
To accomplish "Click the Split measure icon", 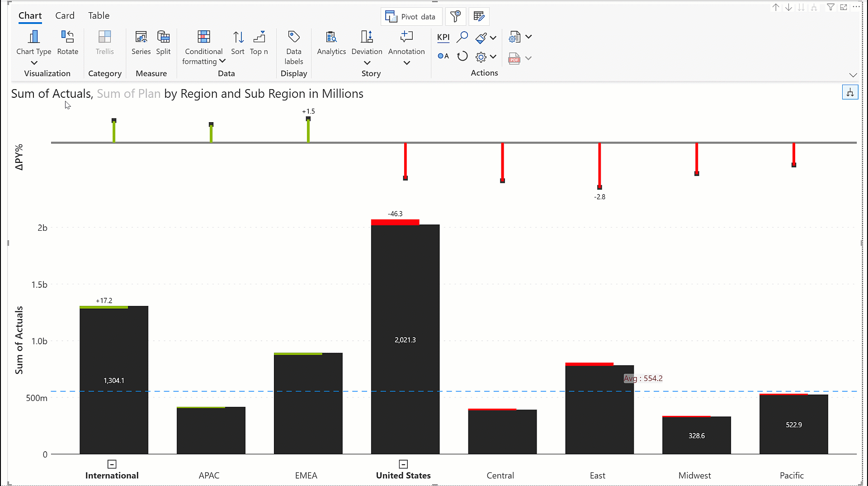I will coord(163,43).
